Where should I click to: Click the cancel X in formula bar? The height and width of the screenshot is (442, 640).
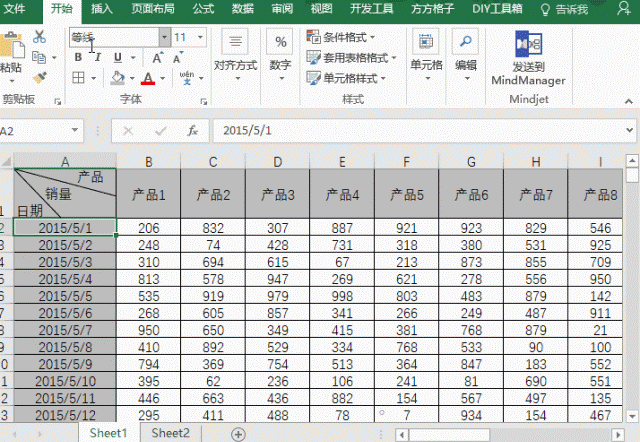point(128,131)
